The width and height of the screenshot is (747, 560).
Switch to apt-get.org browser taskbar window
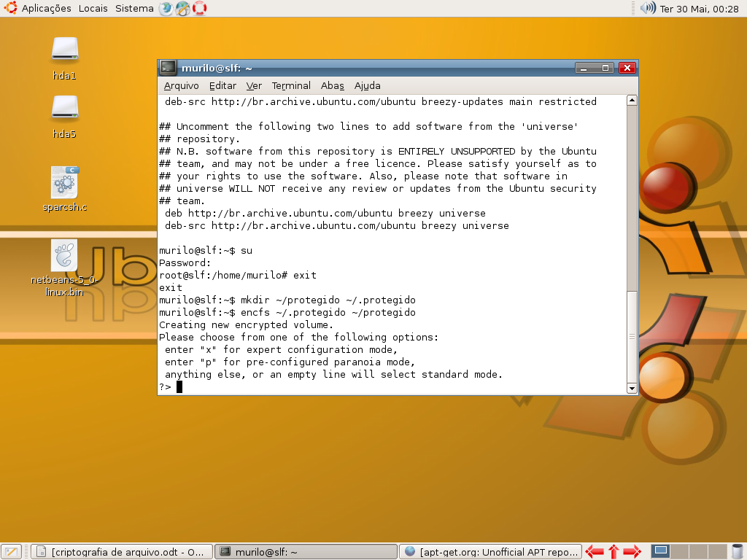tap(490, 552)
